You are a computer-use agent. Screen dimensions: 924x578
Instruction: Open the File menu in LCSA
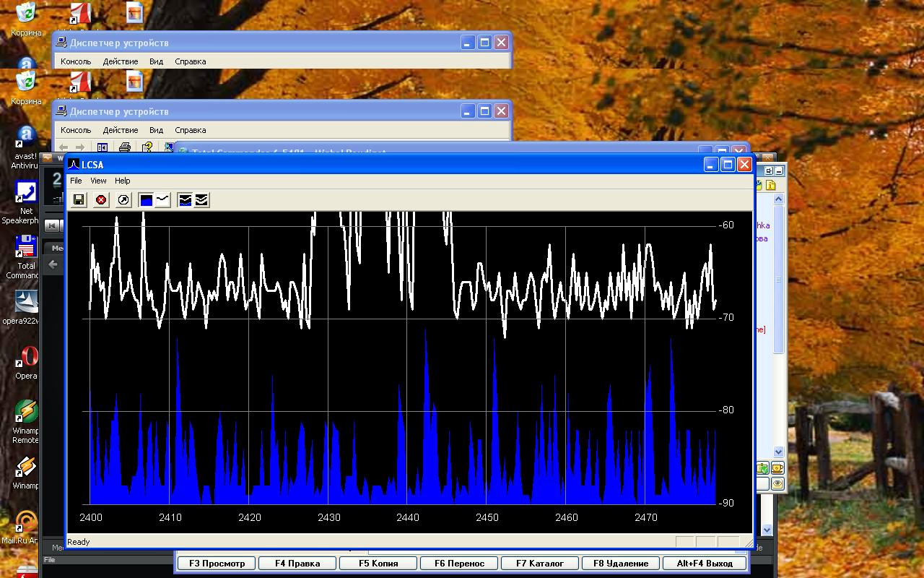pos(76,181)
